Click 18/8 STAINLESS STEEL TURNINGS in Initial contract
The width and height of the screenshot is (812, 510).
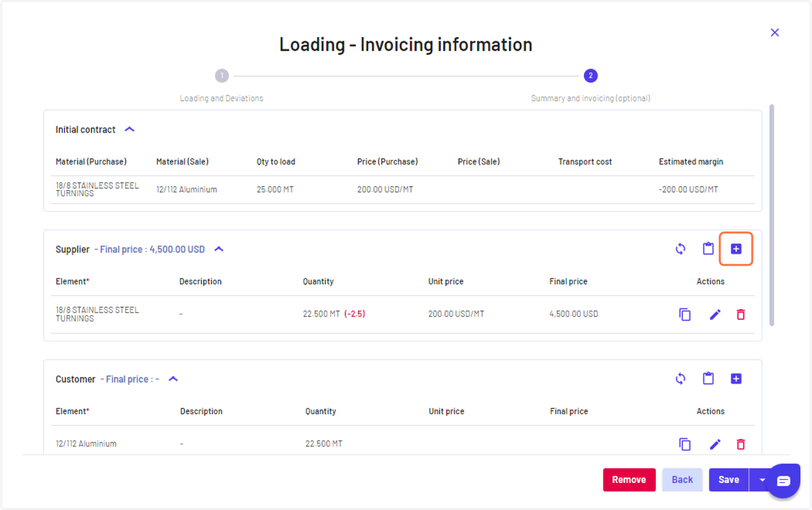[x=97, y=189]
